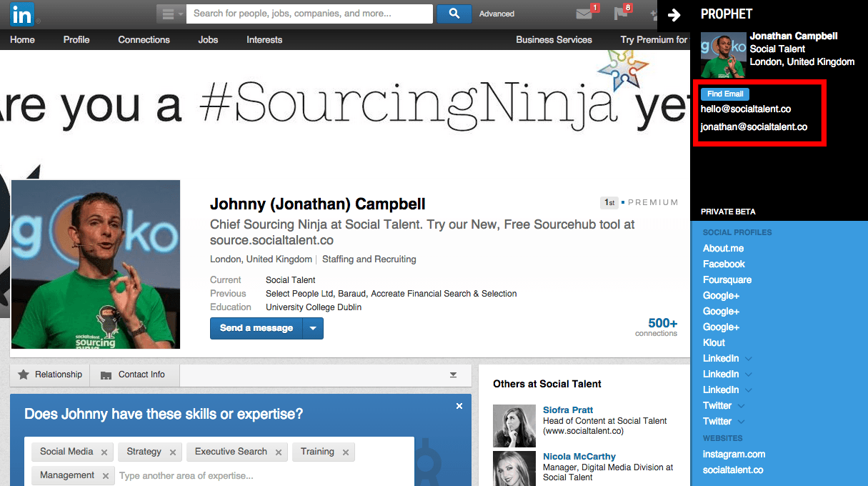Viewport: 868px width, 486px height.
Task: Expand the first LinkedIn entry chevron
Action: click(748, 358)
